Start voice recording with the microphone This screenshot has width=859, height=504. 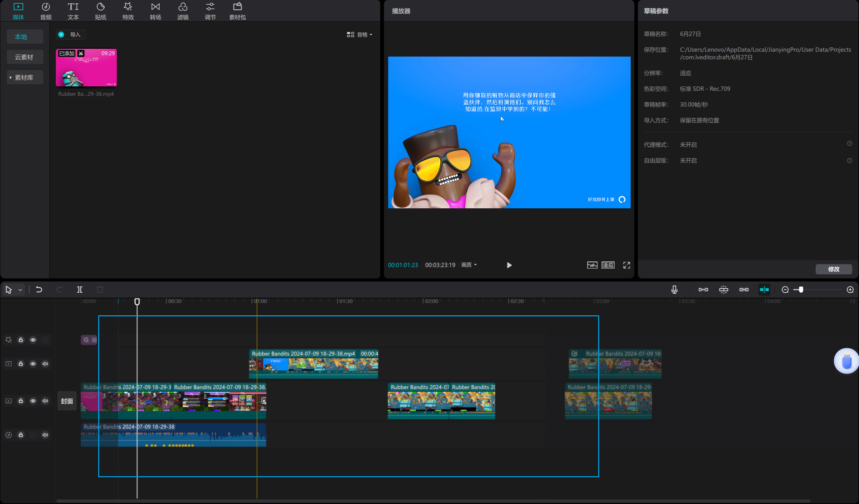click(674, 290)
